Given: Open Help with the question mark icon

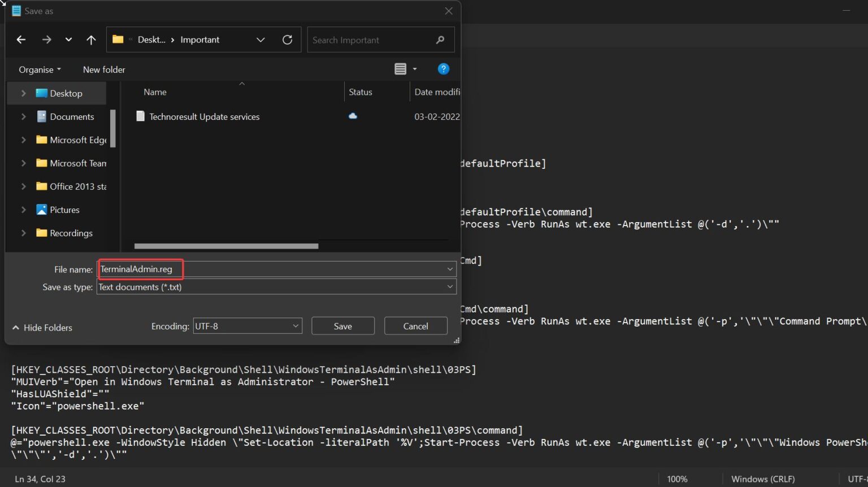Looking at the screenshot, I should pyautogui.click(x=443, y=69).
